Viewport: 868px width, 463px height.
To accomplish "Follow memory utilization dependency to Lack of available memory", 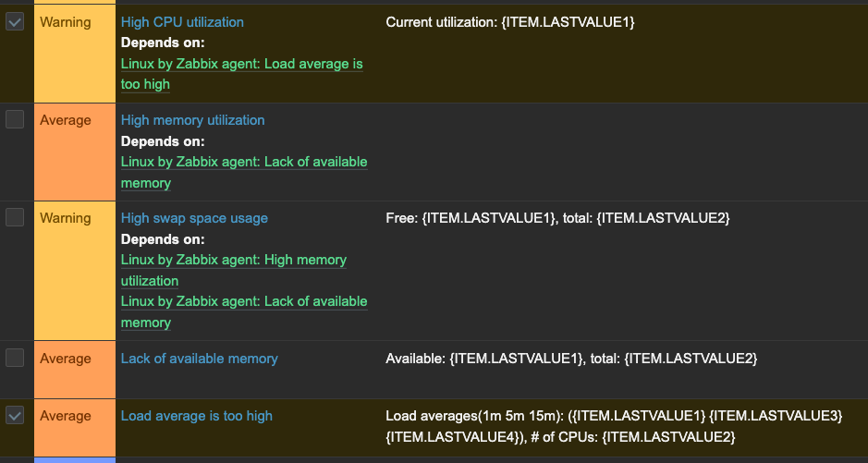I will click(244, 172).
